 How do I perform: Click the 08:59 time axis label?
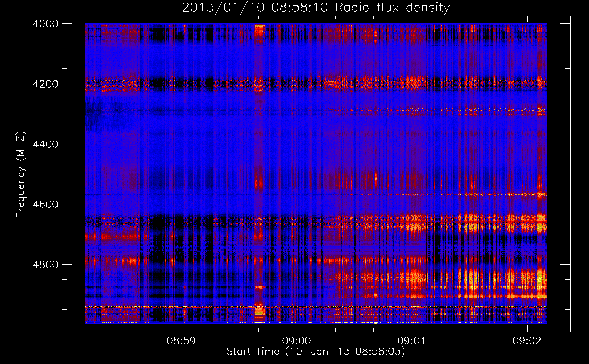181,341
